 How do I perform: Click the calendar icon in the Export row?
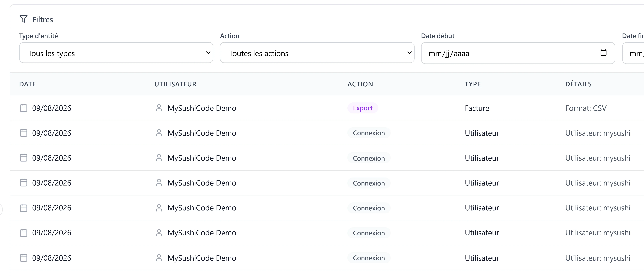point(24,108)
